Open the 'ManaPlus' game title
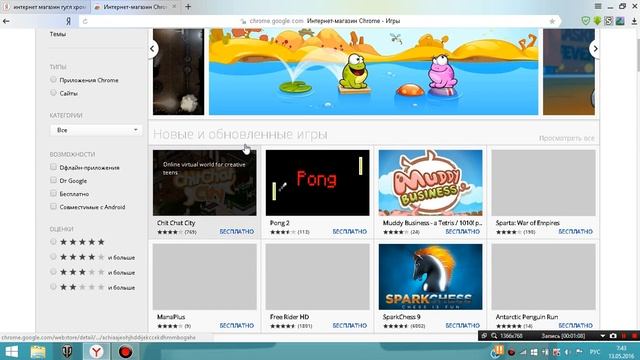Screen dimensions: 640x360 pyautogui.click(x=171, y=317)
